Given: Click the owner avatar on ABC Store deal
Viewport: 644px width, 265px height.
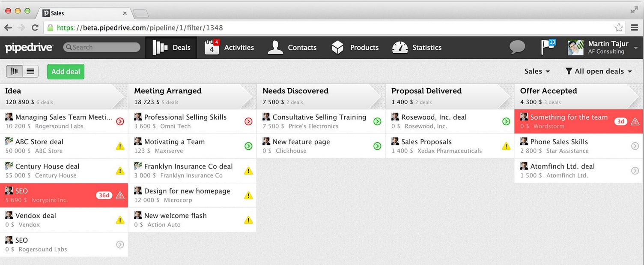Looking at the screenshot, I should tap(9, 141).
